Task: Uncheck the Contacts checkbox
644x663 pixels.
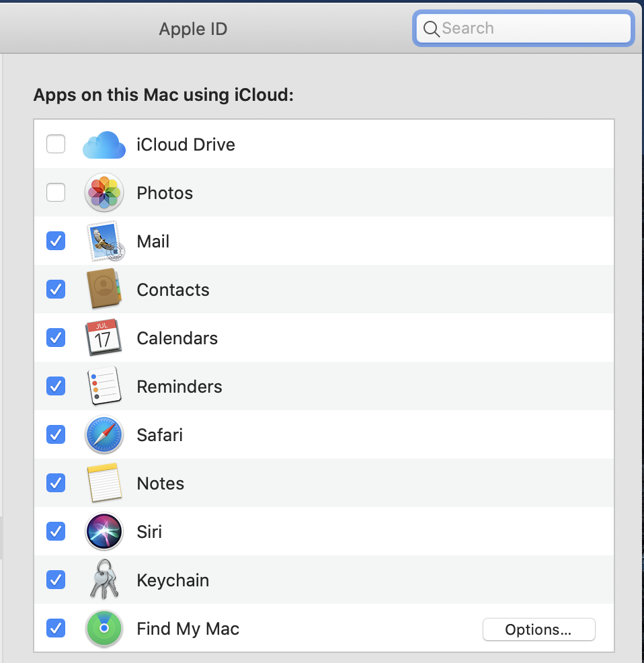Action: tap(56, 289)
